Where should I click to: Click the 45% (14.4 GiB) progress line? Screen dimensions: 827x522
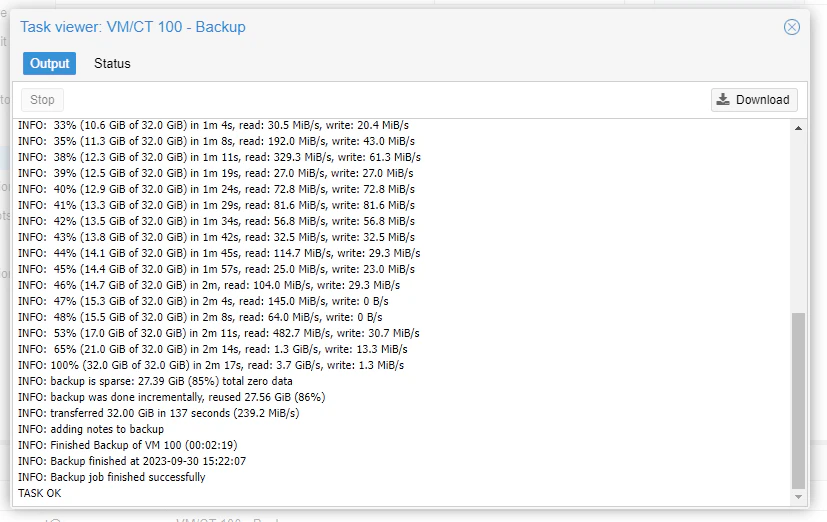tap(216, 269)
